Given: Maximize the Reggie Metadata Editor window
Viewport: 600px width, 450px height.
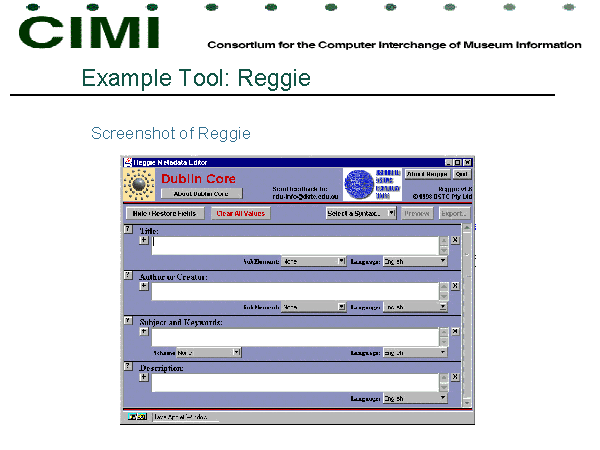Looking at the screenshot, I should click(x=457, y=162).
